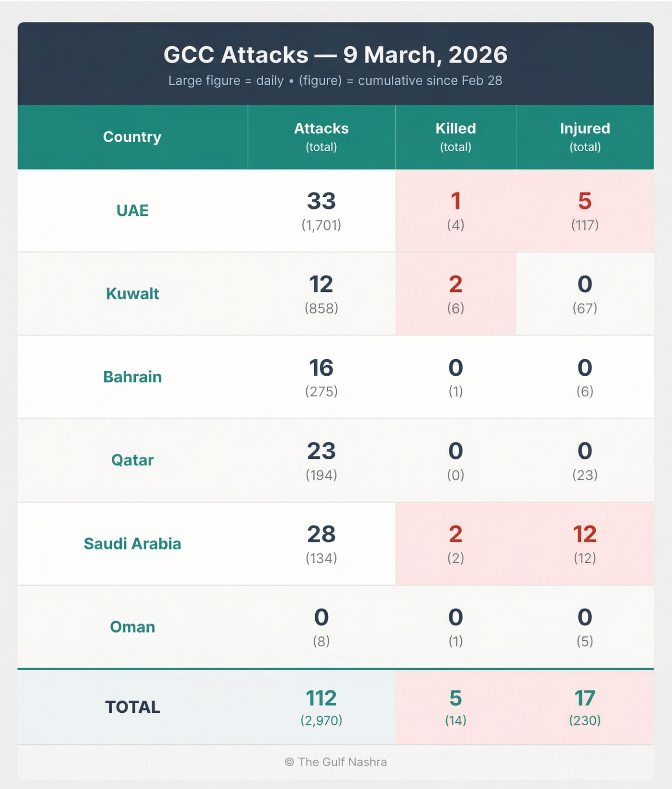
Task: Click Kuwait cumulative attacks figure (858)
Action: [321, 308]
